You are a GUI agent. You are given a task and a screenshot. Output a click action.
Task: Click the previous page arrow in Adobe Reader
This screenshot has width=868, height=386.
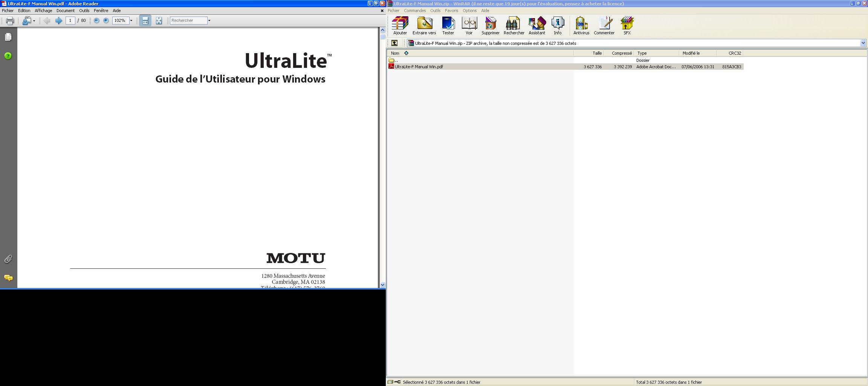[x=47, y=21]
